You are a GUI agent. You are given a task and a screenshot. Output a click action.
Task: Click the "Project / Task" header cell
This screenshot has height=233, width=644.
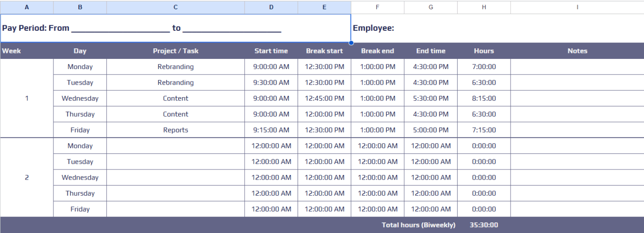click(x=175, y=51)
